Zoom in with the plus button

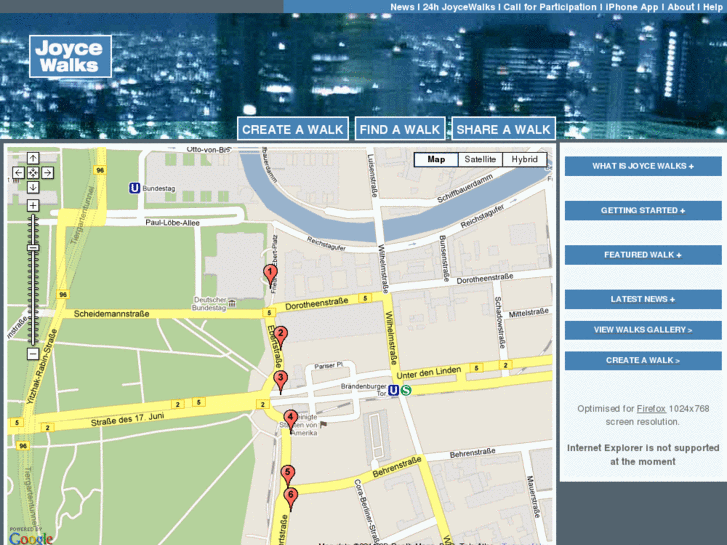pos(33,205)
